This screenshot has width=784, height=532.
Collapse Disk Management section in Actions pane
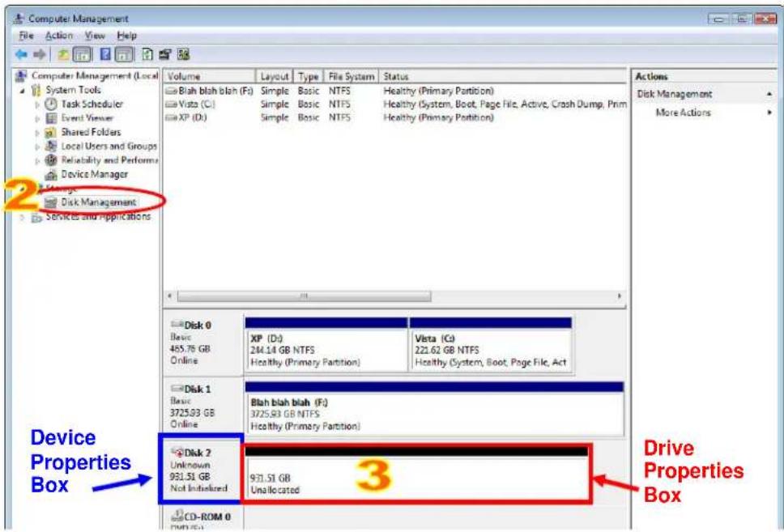tap(769, 94)
